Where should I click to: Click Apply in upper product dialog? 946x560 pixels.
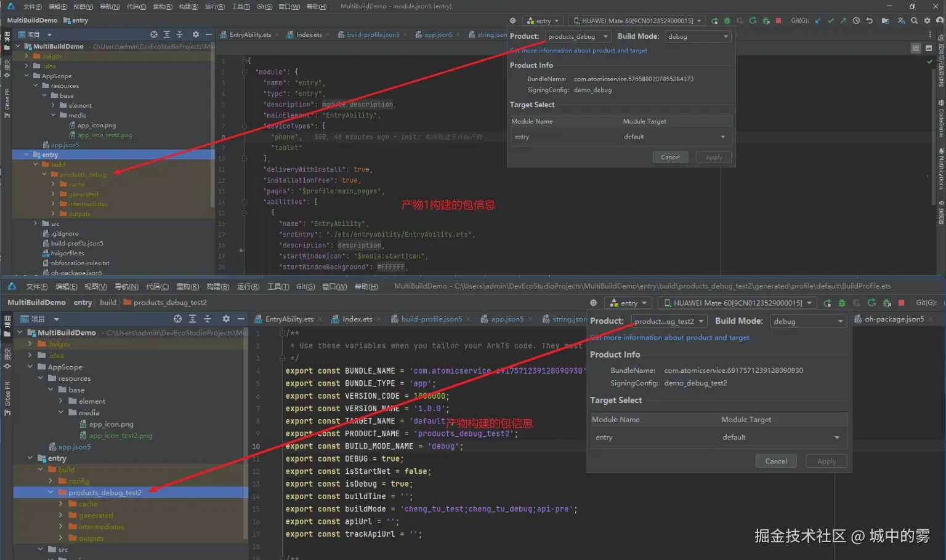click(x=714, y=157)
